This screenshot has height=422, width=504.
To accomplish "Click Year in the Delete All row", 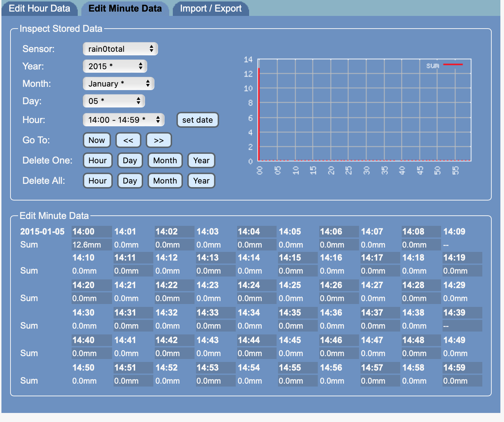I will 201,181.
